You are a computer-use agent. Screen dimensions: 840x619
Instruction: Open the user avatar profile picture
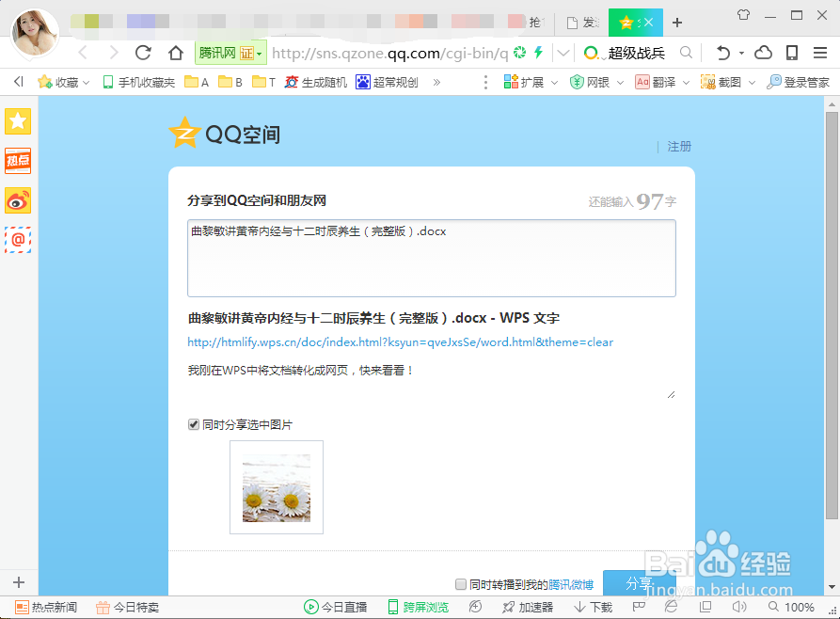[36, 32]
